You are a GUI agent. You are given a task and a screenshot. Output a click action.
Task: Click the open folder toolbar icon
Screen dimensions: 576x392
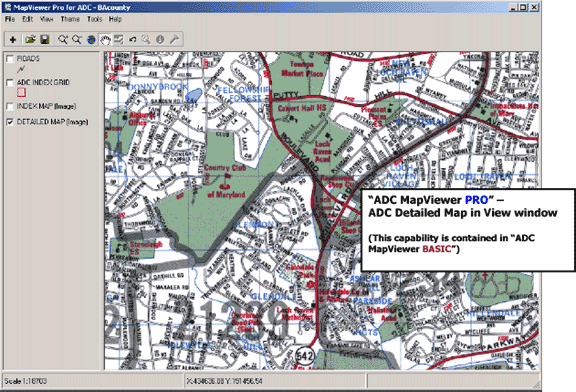click(x=30, y=39)
